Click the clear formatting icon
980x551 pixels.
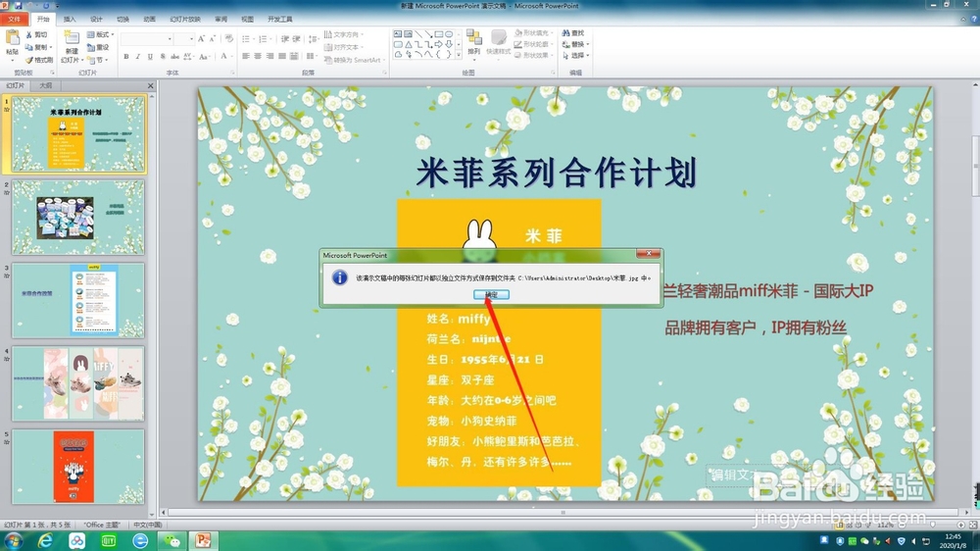pos(228,39)
